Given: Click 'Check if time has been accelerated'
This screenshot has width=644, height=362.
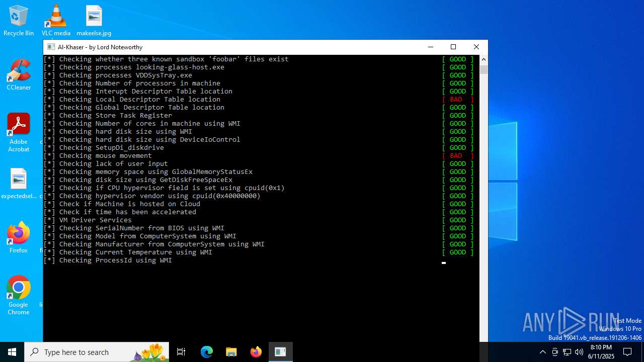Looking at the screenshot, I should (120, 212).
